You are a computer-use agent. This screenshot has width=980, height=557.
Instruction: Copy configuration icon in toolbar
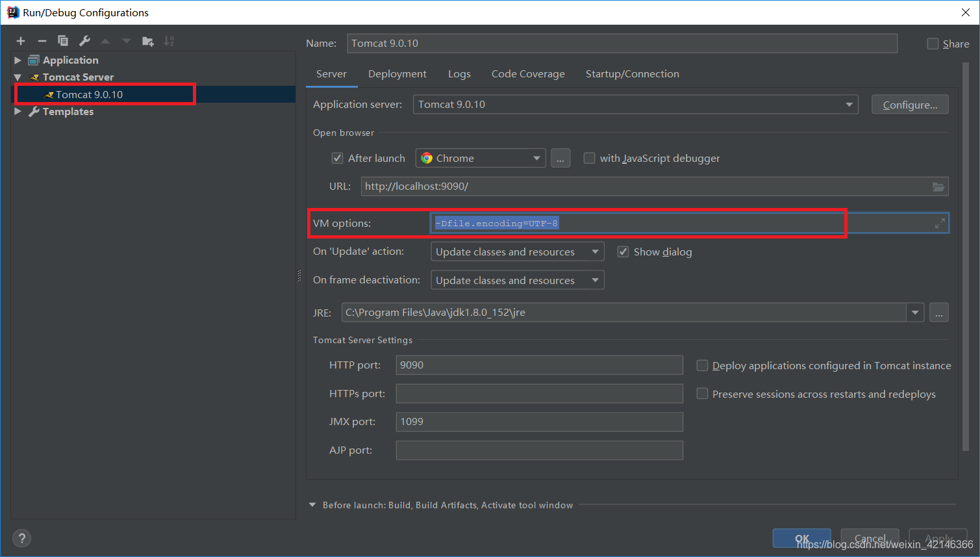pyautogui.click(x=63, y=41)
